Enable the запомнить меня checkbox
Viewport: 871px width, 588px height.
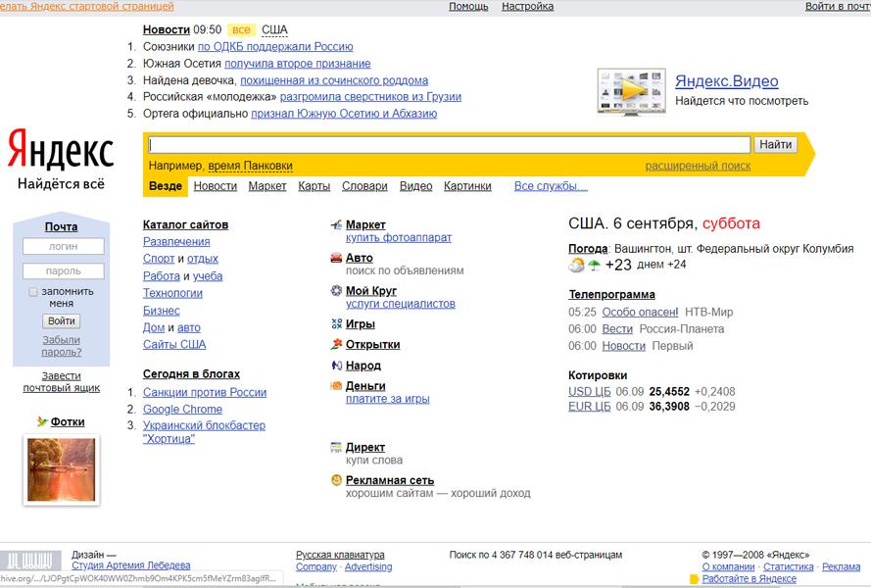tap(33, 292)
